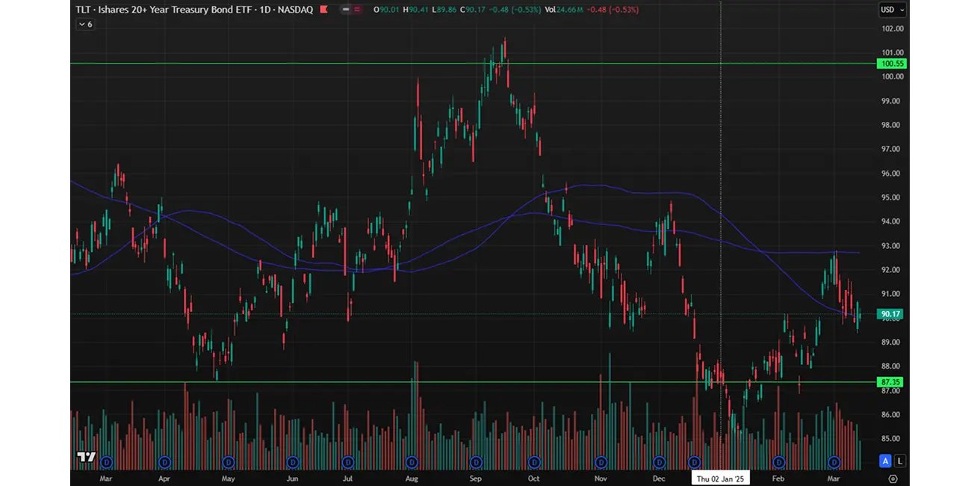Open the dividend marker above Dec
Viewport: 980px width, 486px height.
659,461
